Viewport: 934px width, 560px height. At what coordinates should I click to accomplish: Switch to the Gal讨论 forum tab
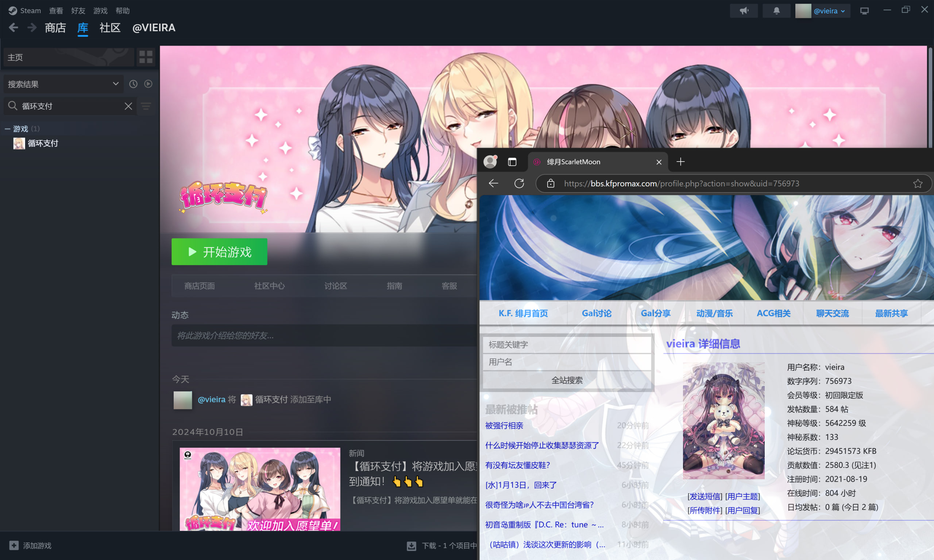coord(597,313)
